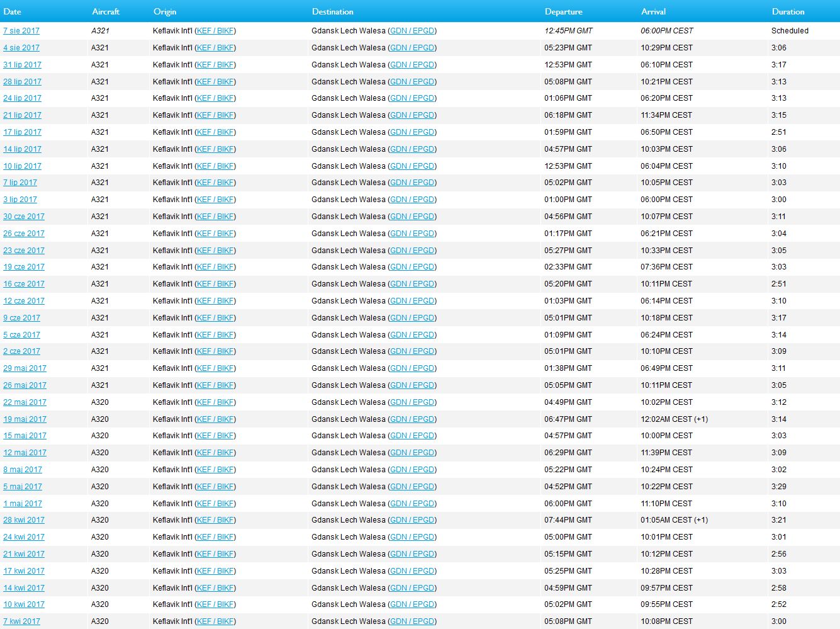840x629 pixels.
Task: Open the 5 cze 2017 date link
Action: pyautogui.click(x=21, y=335)
